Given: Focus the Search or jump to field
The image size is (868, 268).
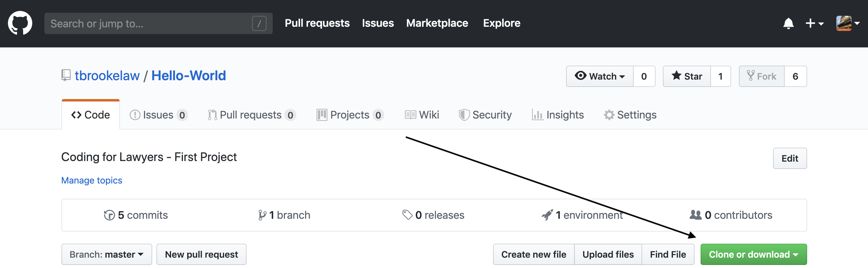Looking at the screenshot, I should point(158,23).
